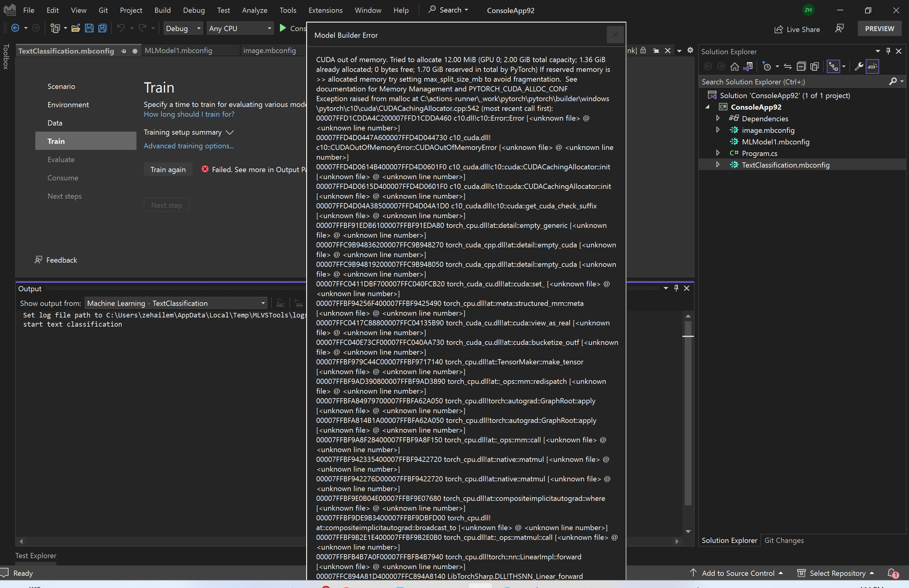The height and width of the screenshot is (588, 909).
Task: Collapse All items in Solution Explorer
Action: point(801,66)
